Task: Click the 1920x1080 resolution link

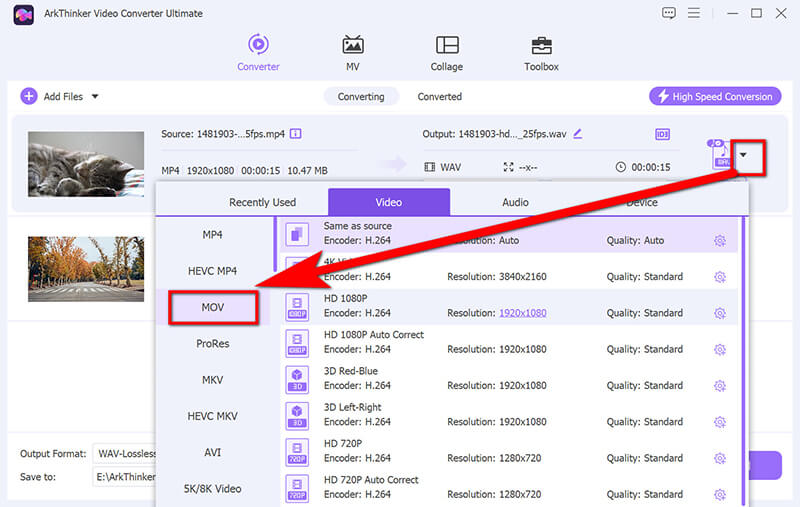Action: pyautogui.click(x=522, y=313)
